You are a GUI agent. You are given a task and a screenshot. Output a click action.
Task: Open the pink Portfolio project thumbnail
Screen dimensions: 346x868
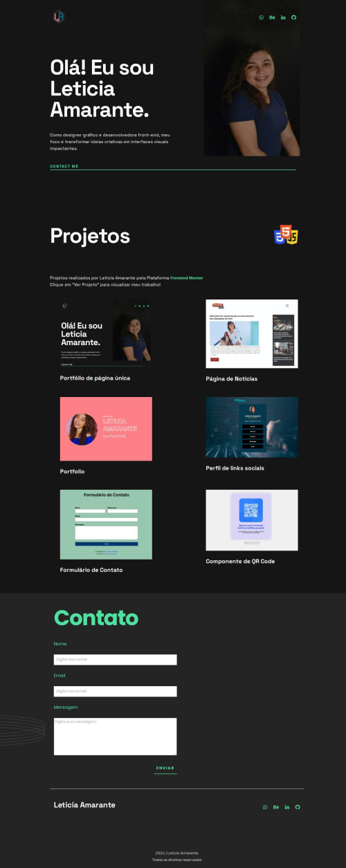pos(106,429)
